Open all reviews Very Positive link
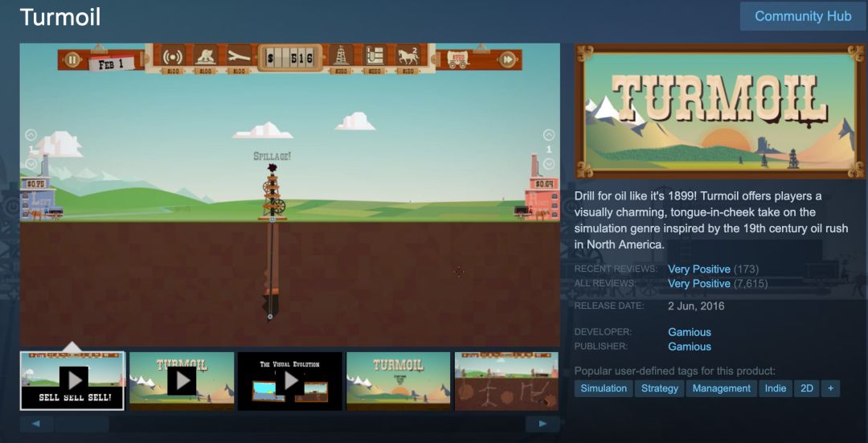The image size is (868, 443). [x=699, y=284]
